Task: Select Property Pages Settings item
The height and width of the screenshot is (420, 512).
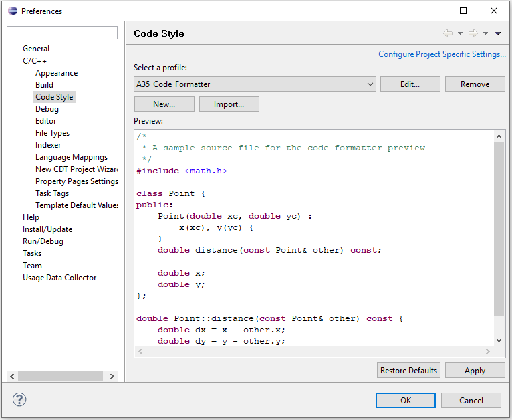Action: 76,181
